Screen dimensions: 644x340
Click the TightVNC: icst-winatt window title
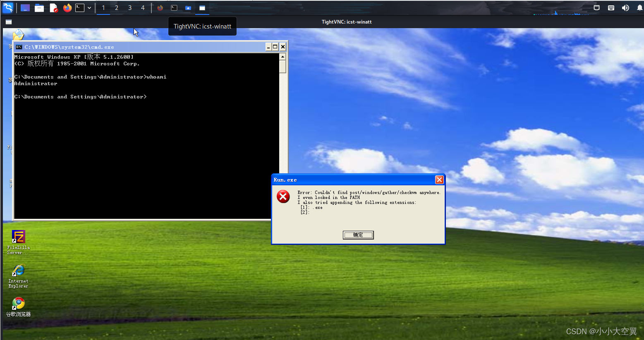pos(347,22)
